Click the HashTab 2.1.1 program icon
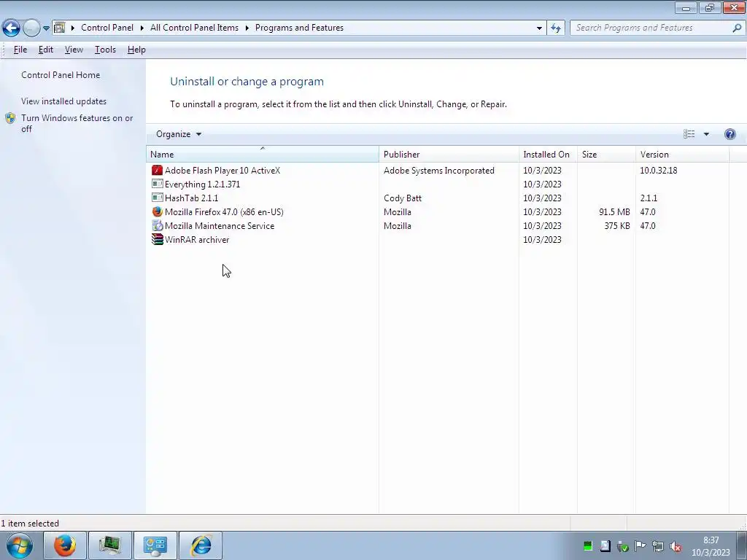 pyautogui.click(x=158, y=198)
